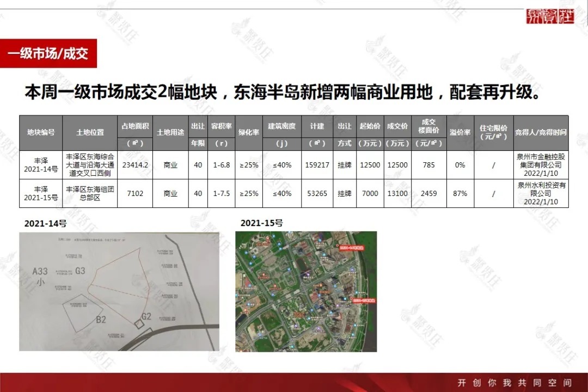Click the 87% premium rate cell
The image size is (588, 392).
pos(460,193)
